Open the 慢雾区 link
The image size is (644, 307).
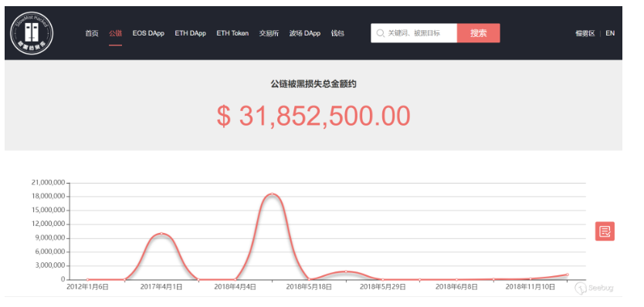[x=585, y=33]
